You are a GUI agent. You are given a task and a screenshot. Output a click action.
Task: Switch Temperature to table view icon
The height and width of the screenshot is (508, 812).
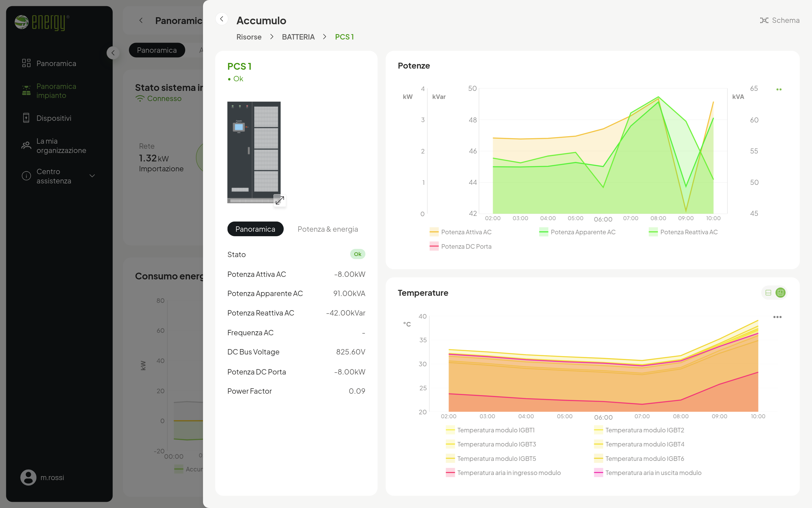pos(768,293)
